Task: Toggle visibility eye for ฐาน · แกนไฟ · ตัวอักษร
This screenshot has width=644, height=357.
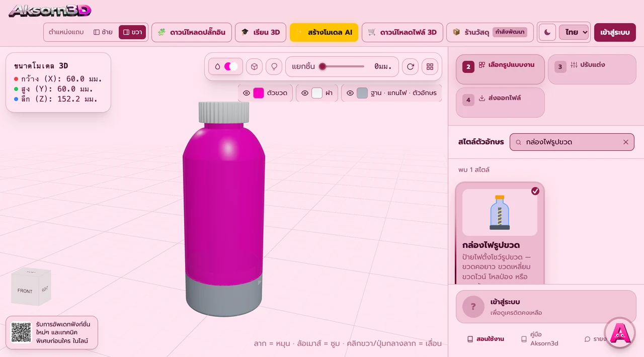Action: 350,93
